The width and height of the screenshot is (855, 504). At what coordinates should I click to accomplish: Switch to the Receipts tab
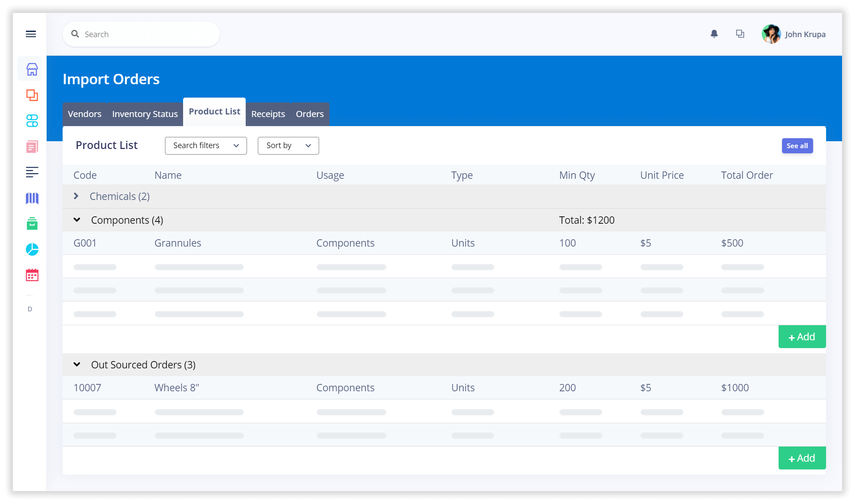(268, 114)
